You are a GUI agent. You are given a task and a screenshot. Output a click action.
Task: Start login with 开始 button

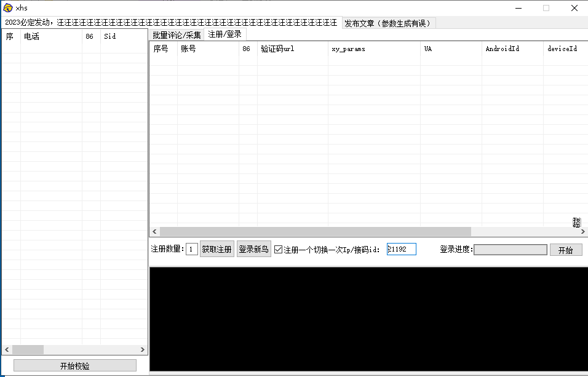(565, 250)
